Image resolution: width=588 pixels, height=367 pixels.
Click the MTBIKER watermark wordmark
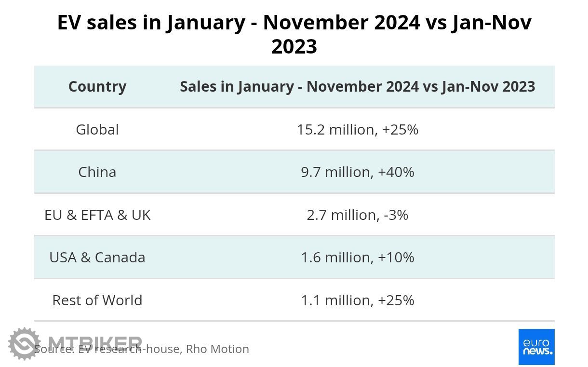(94, 341)
